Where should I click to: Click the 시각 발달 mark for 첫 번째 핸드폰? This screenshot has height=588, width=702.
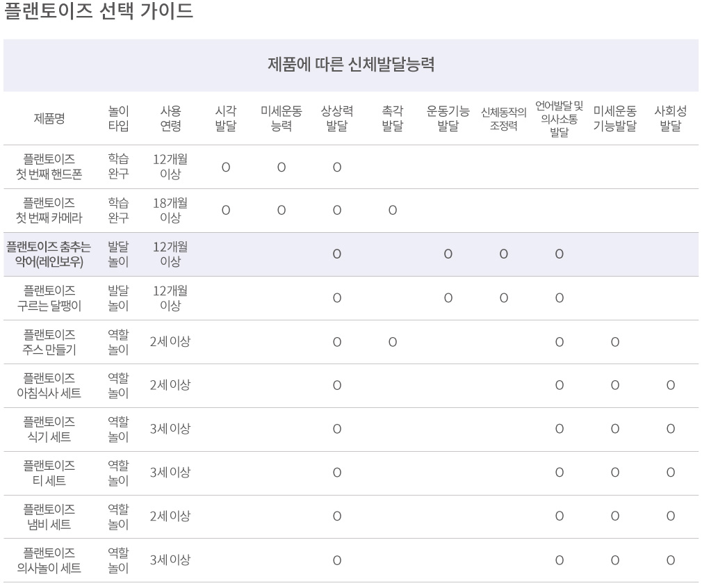(x=226, y=167)
